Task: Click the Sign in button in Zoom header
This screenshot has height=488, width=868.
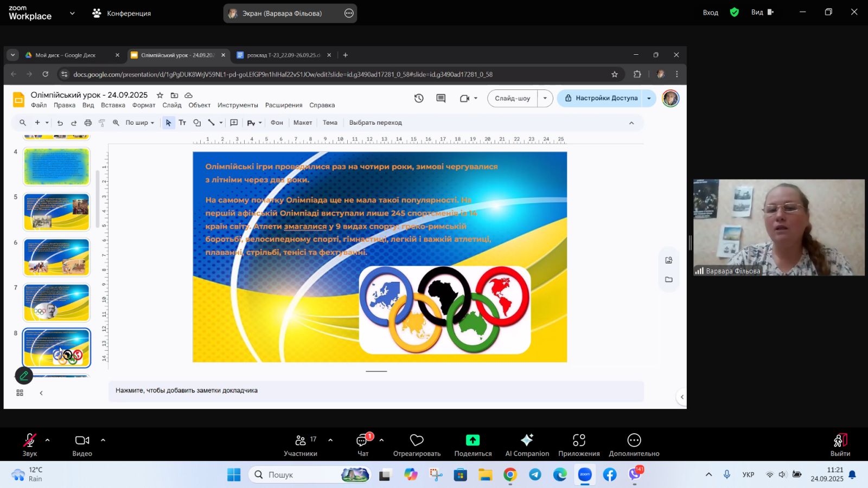Action: [710, 12]
